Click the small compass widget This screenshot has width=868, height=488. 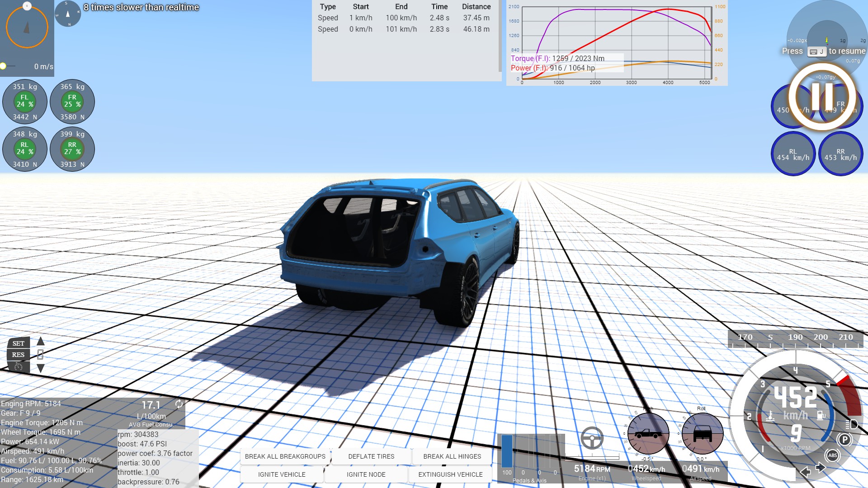[x=68, y=14]
